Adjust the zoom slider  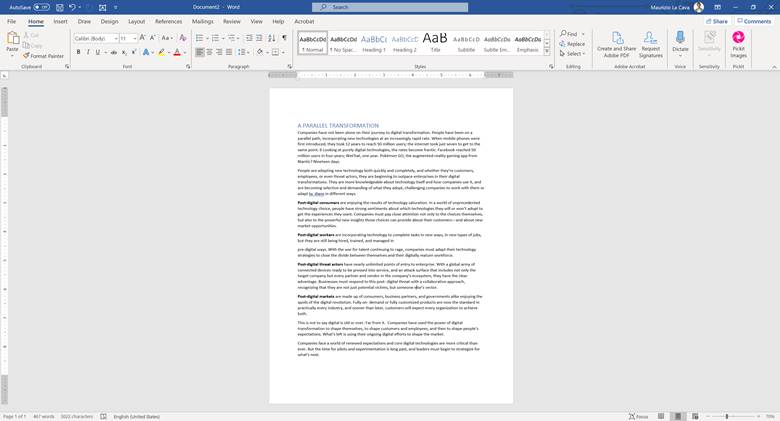click(727, 416)
